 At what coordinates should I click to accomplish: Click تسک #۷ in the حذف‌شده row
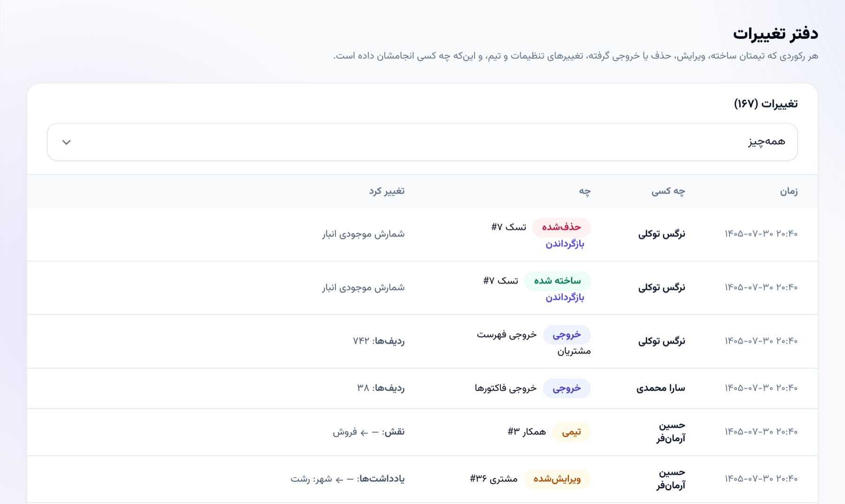(x=508, y=227)
